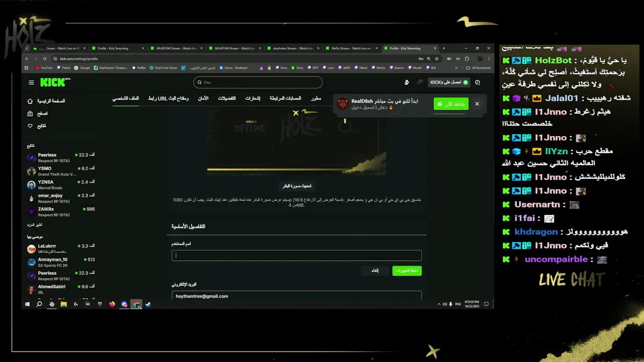Expand the bookmarks overflow chevron

[x=457, y=68]
